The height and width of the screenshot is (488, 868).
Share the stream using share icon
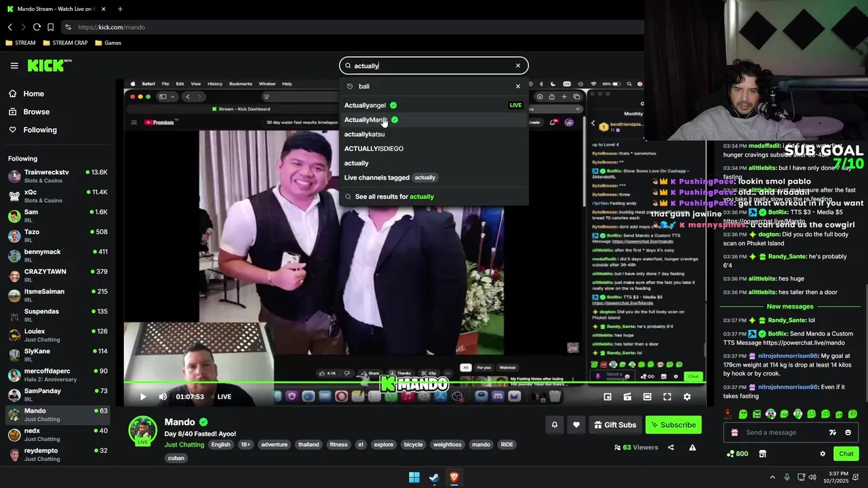coord(671,447)
